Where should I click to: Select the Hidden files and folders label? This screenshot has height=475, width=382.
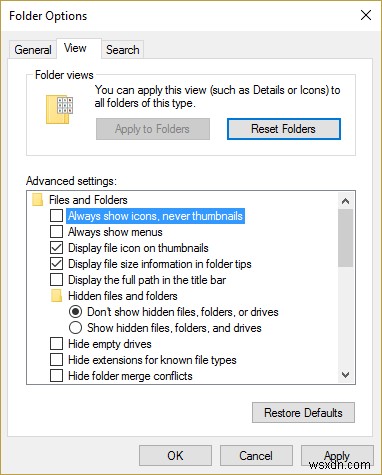pyautogui.click(x=123, y=296)
